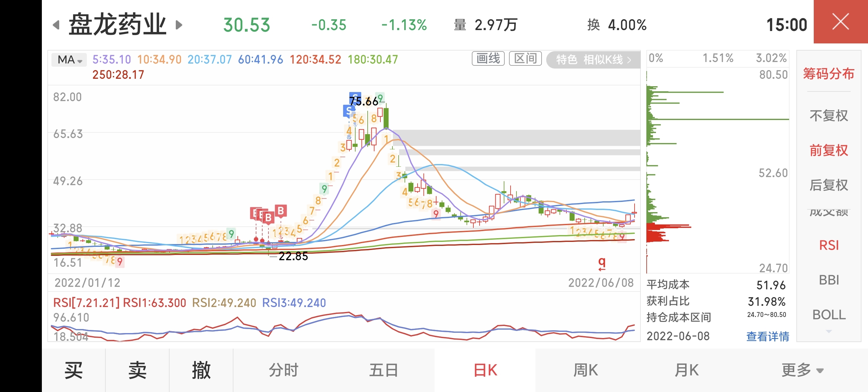The image size is (868, 392).
Task: Go to next stock with right arrow
Action: pyautogui.click(x=179, y=25)
